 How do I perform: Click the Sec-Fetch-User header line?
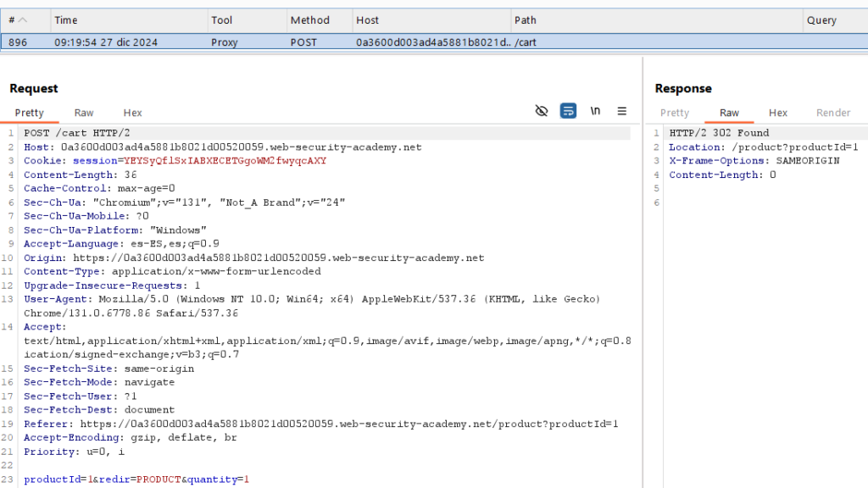coord(81,396)
